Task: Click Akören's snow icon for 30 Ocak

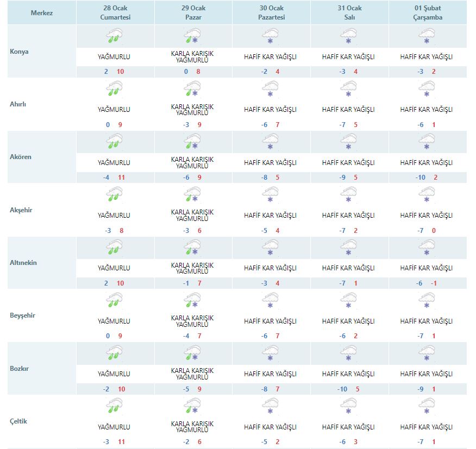Action: click(x=270, y=142)
